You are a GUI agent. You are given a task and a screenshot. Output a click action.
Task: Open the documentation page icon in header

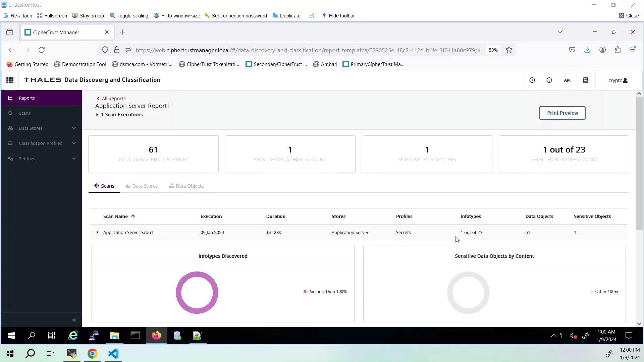pyautogui.click(x=585, y=80)
